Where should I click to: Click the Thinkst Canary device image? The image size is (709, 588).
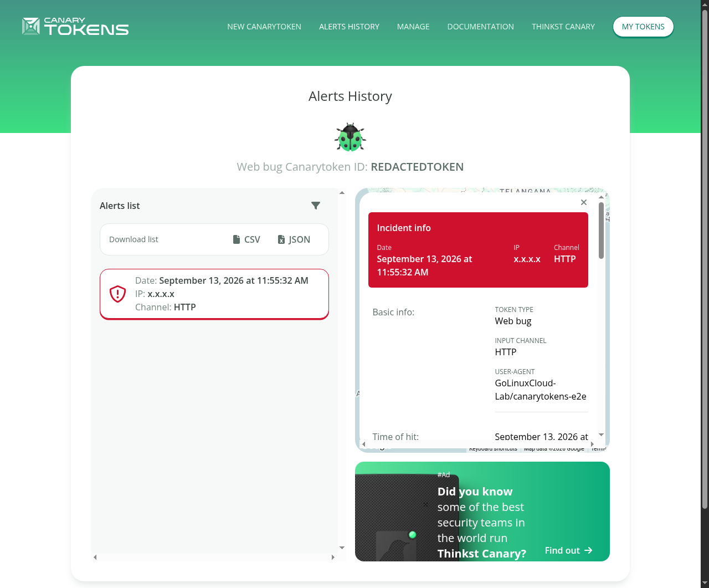click(x=407, y=517)
